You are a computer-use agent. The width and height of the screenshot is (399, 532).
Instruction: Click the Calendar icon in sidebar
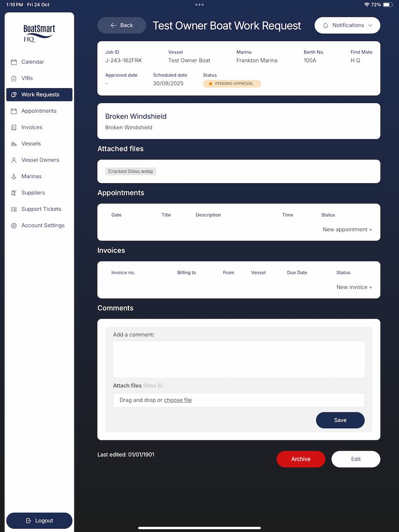(14, 62)
